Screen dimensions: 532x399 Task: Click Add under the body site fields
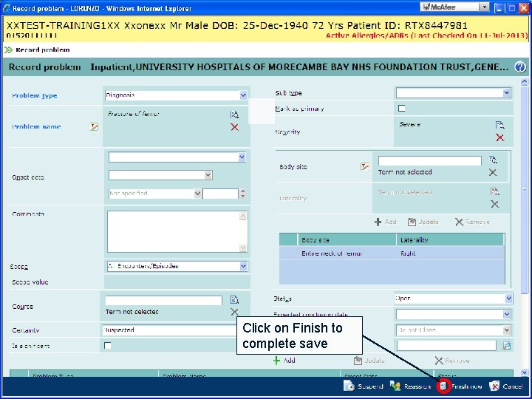(386, 222)
